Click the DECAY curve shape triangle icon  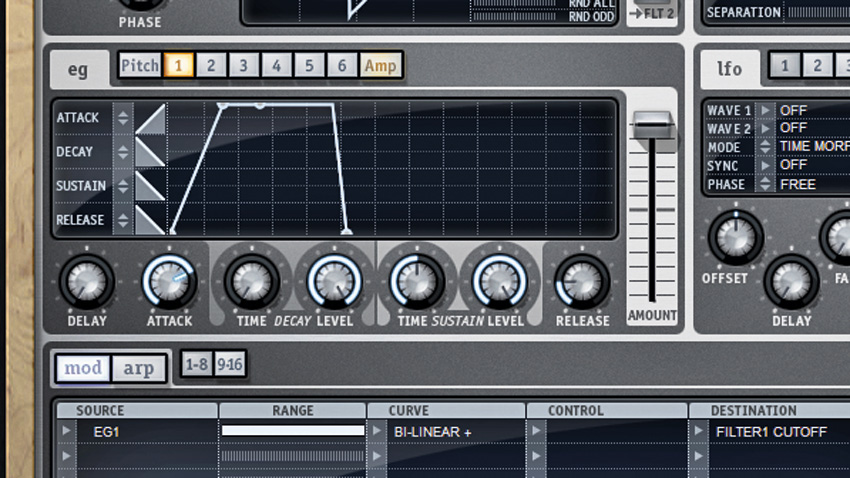pos(150,152)
